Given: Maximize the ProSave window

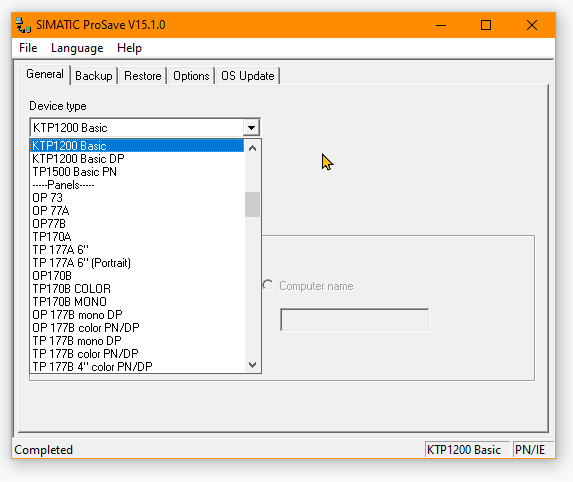Looking at the screenshot, I should [x=486, y=25].
